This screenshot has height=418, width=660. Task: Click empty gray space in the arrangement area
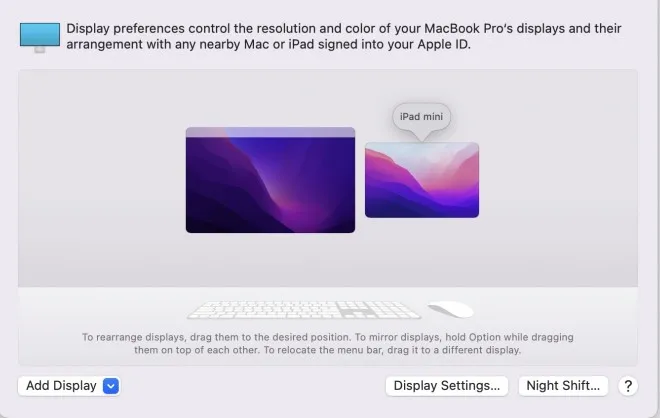[101, 181]
